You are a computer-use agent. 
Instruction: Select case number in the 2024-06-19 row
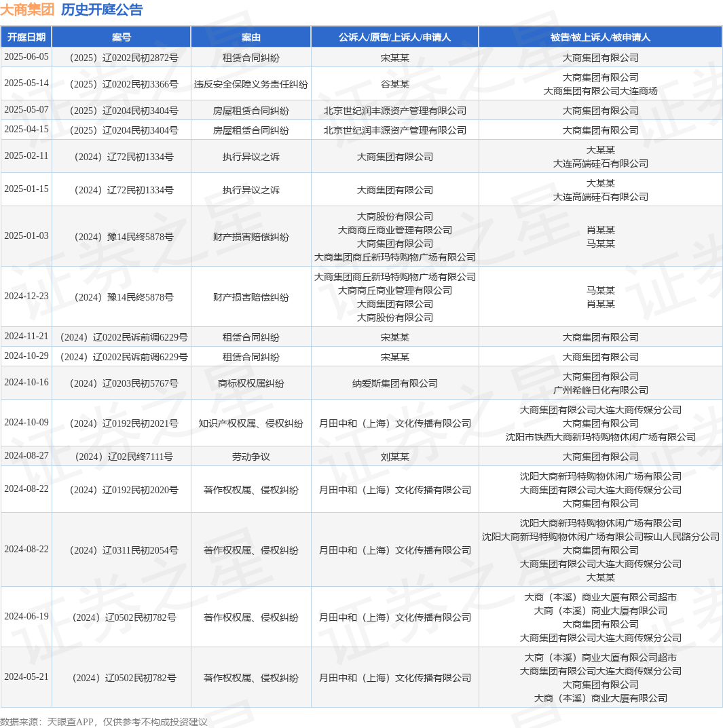[122, 617]
